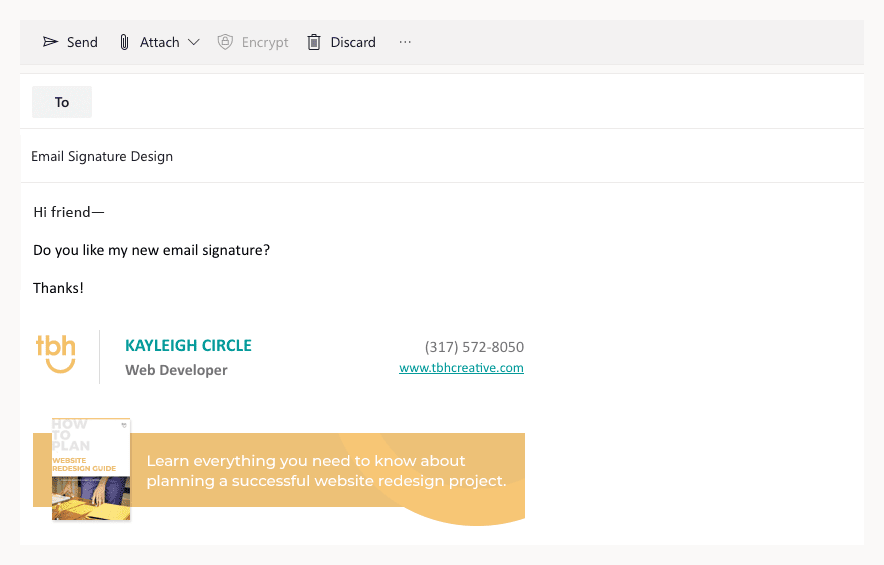Click the Email Signature Design subject field
This screenshot has width=884, height=565.
pyautogui.click(x=442, y=156)
